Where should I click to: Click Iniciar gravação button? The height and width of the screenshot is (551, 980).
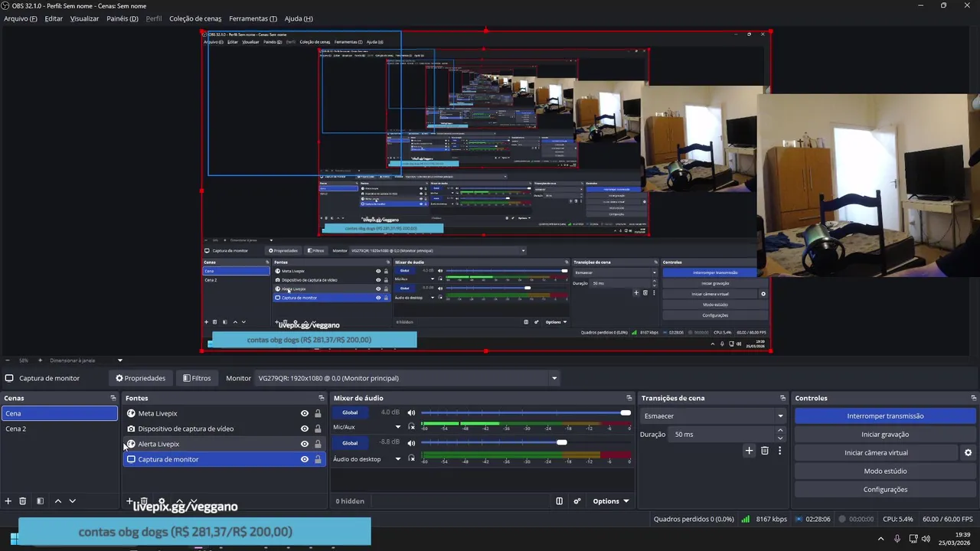pyautogui.click(x=885, y=435)
